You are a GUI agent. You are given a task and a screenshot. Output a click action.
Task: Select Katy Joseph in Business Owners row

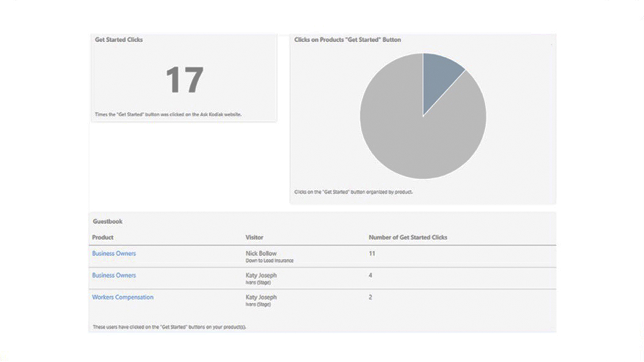[x=261, y=275]
